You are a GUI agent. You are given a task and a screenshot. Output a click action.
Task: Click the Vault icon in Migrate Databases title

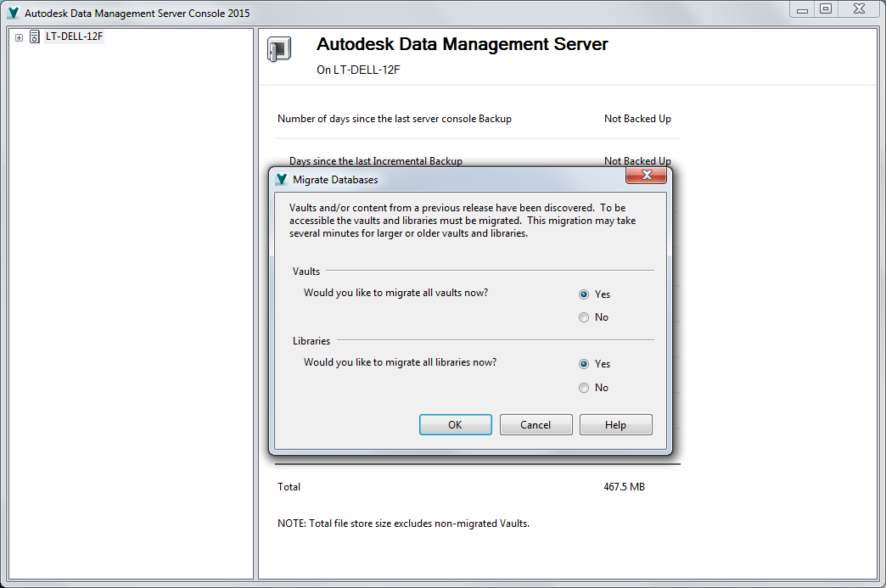click(282, 179)
